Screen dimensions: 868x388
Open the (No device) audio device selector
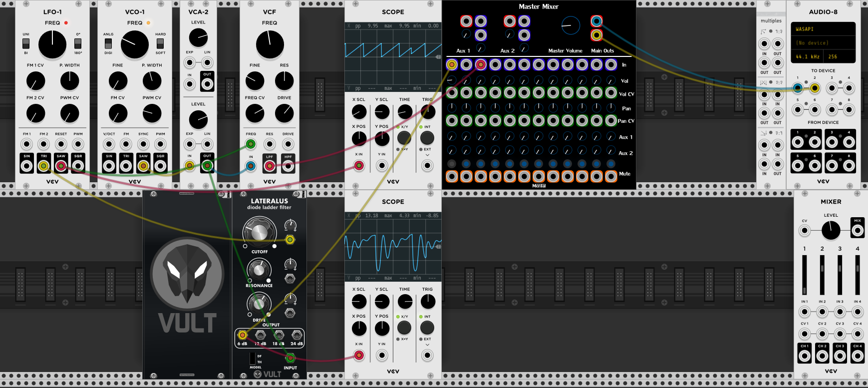(823, 43)
